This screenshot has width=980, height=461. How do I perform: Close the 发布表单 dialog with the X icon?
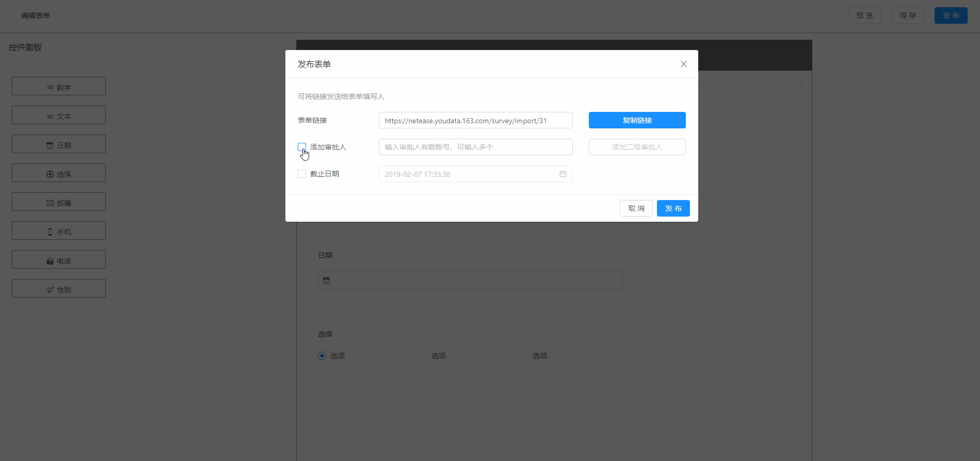pos(683,64)
